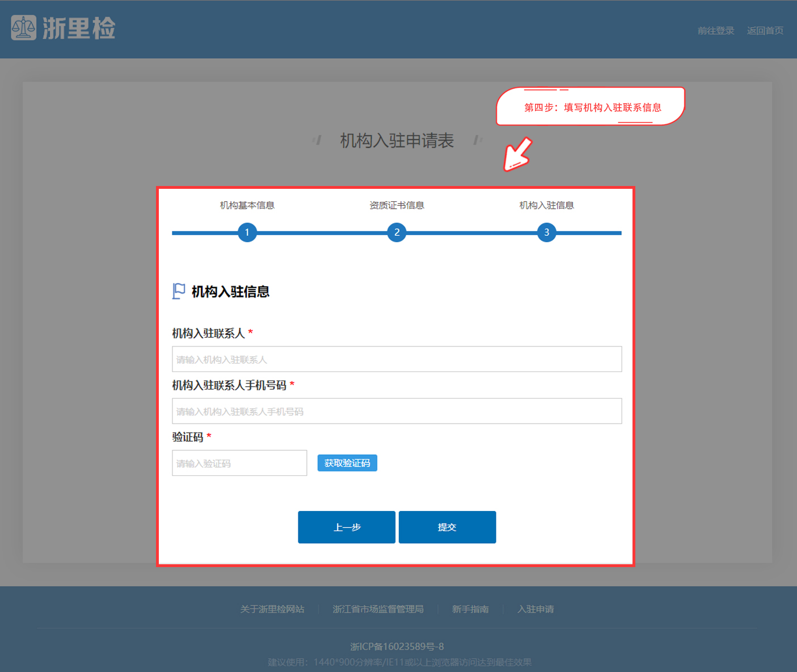Select step 3 circle in progress bar
This screenshot has height=672, width=797.
pyautogui.click(x=546, y=233)
